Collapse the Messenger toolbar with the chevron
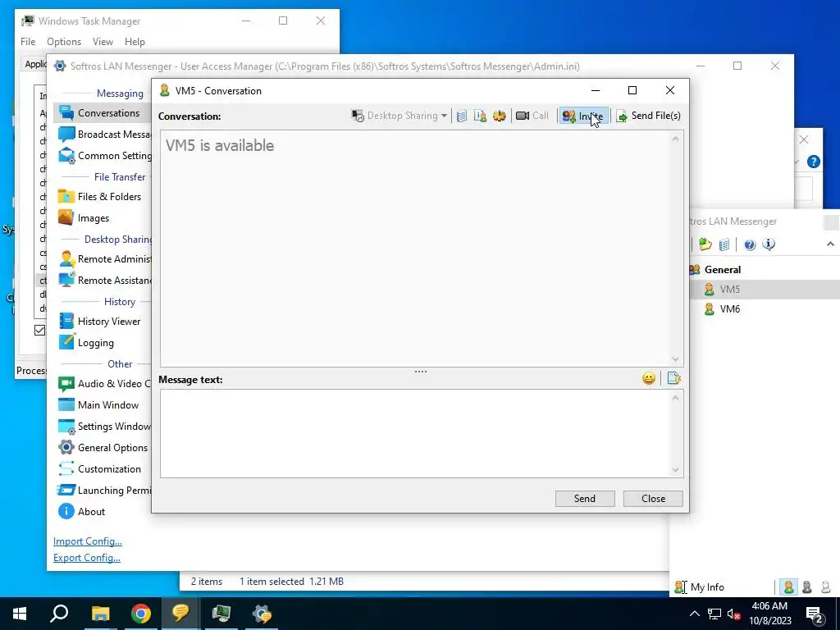Image resolution: width=840 pixels, height=630 pixels. point(830,244)
